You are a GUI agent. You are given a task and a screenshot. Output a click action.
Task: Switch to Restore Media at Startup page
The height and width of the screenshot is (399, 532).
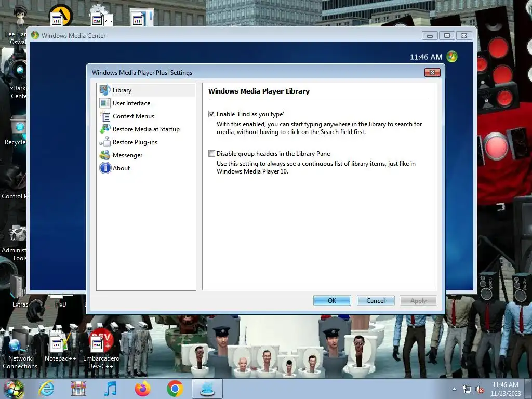tap(146, 129)
